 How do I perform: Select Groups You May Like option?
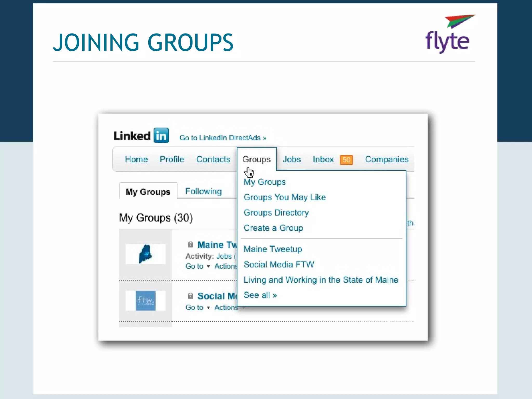click(284, 197)
